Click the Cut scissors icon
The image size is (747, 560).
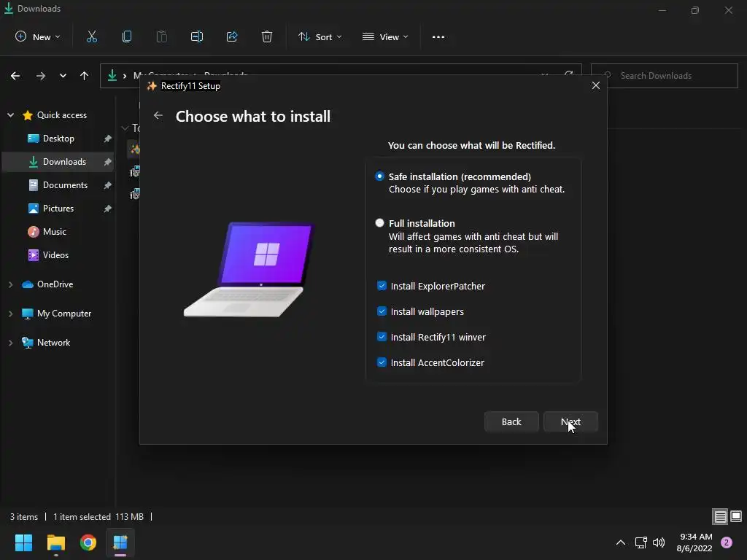(91, 36)
